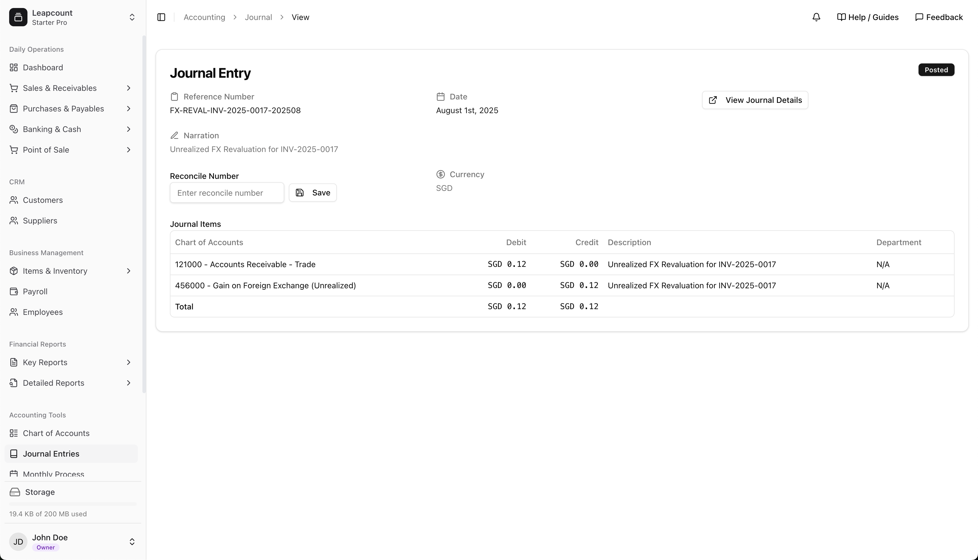Click the reference FX-REVAL-INV-2025-0017-202508
Screen dimensions: 978x560
(x=235, y=110)
